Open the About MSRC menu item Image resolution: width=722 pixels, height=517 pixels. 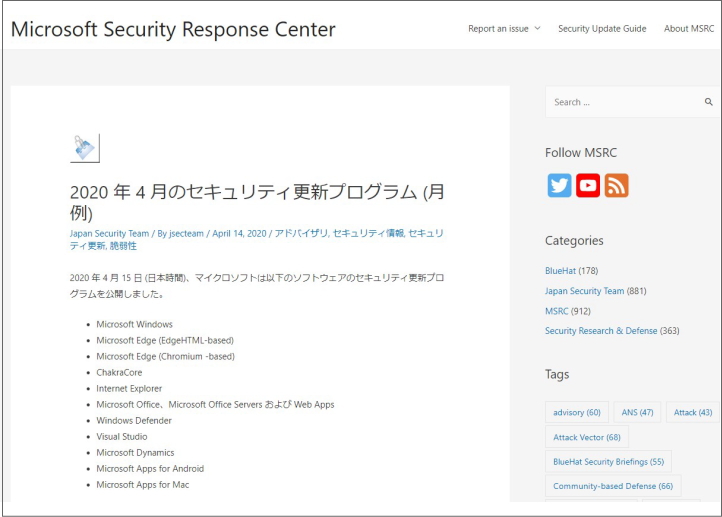click(689, 29)
